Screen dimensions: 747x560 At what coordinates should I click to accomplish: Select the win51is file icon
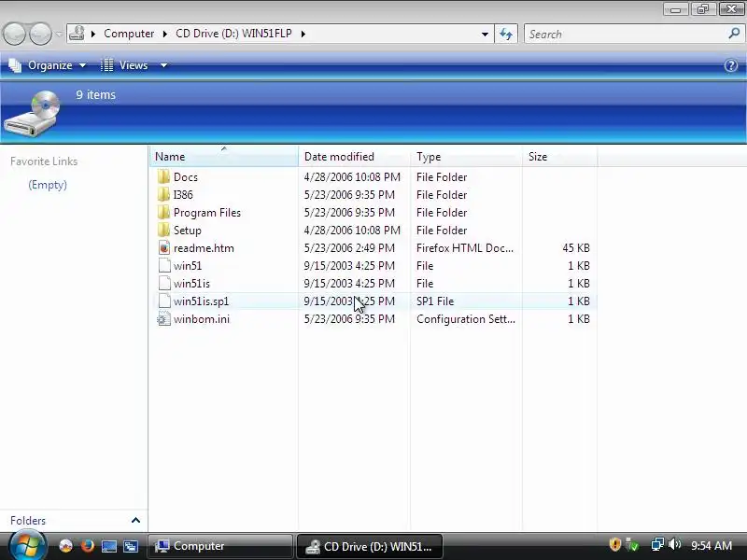(164, 284)
